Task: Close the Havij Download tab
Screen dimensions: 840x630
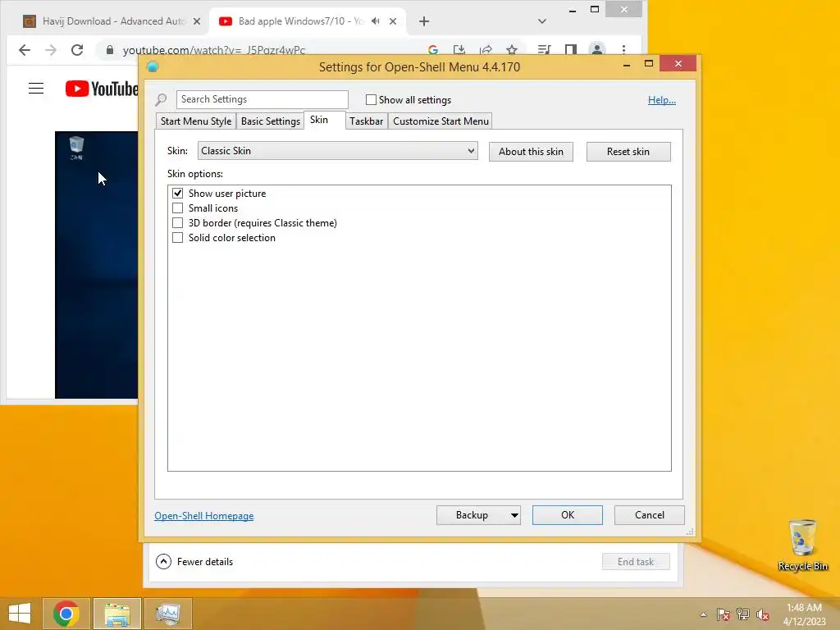Action: point(197,21)
